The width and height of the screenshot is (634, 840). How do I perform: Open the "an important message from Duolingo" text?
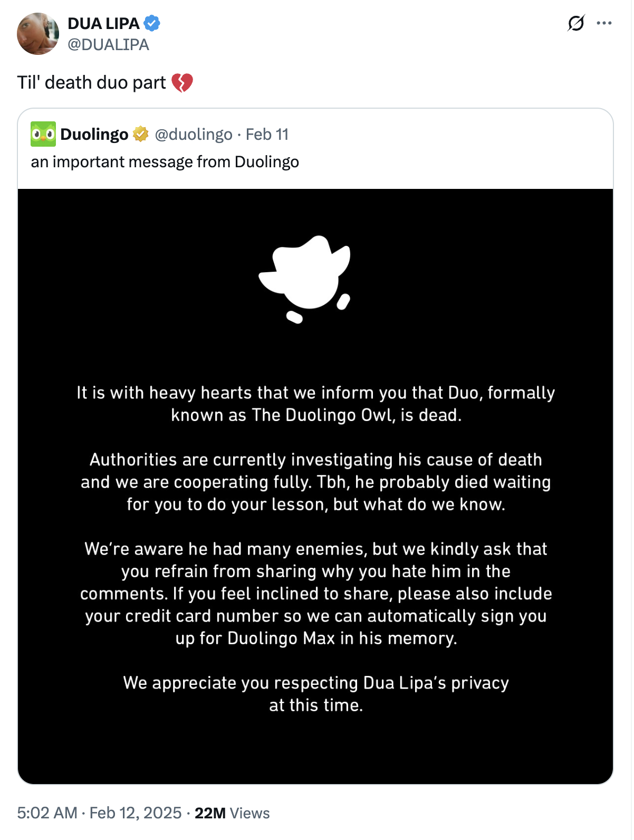(165, 162)
